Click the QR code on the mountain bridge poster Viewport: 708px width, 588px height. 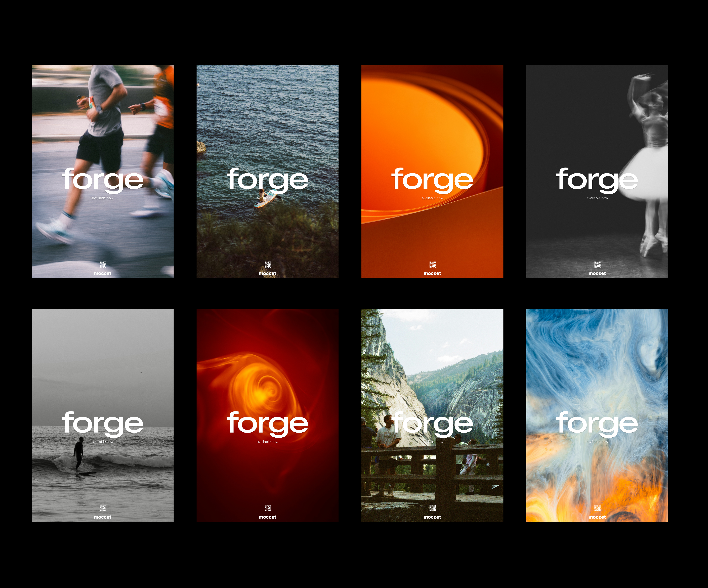coord(432,508)
